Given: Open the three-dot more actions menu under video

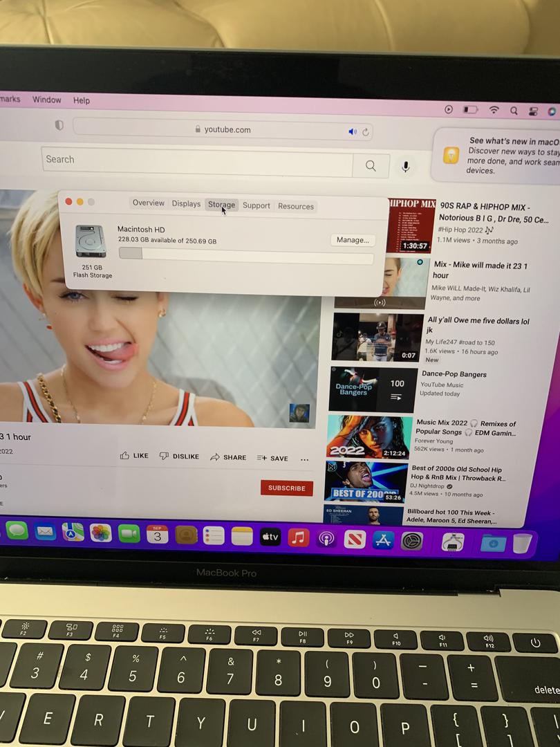Looking at the screenshot, I should pyautogui.click(x=305, y=459).
